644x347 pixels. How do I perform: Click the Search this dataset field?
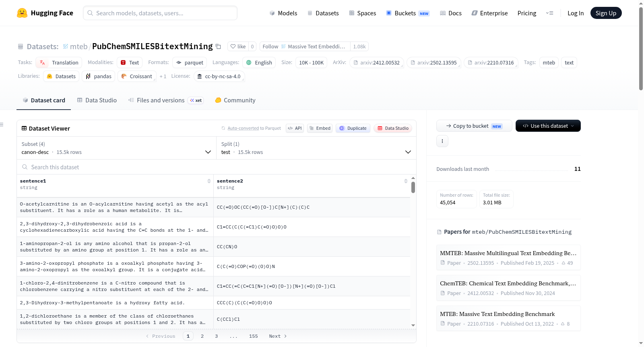click(217, 167)
